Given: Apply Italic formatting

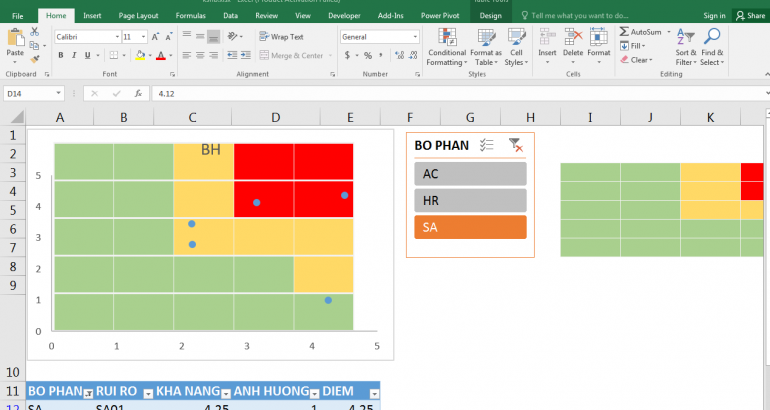Looking at the screenshot, I should tap(74, 55).
